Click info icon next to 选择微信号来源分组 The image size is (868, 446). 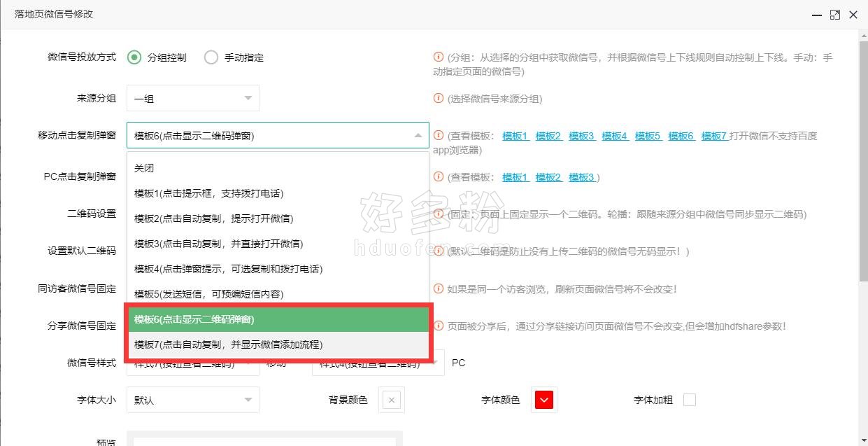point(439,99)
